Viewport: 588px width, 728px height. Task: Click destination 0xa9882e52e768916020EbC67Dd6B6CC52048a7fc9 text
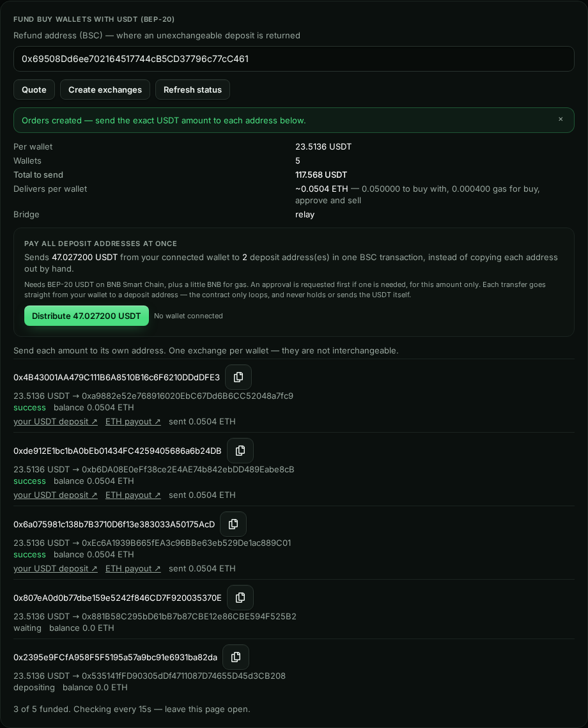pos(187,396)
